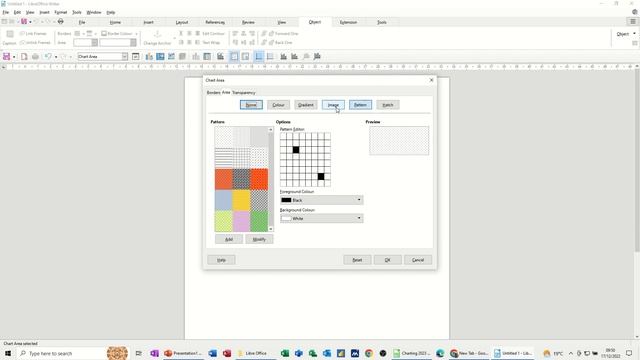Open the hamburger menu at ribbon right
Screen dimensions: 640x360
click(633, 22)
